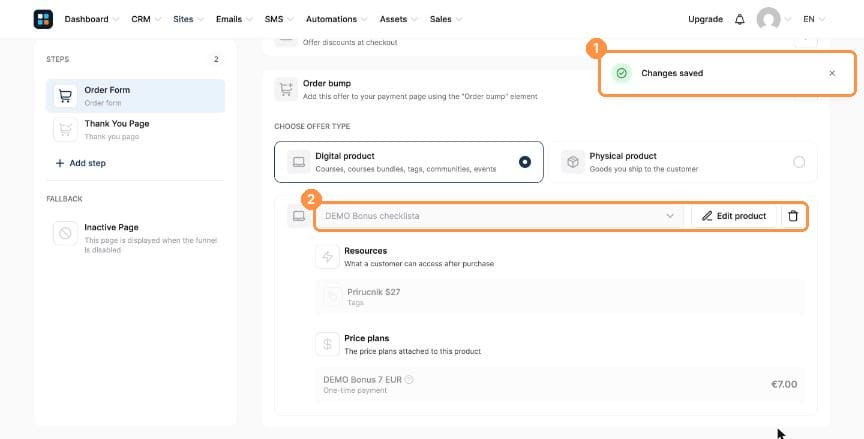
Task: Expand the account menu chevron
Action: 787,19
